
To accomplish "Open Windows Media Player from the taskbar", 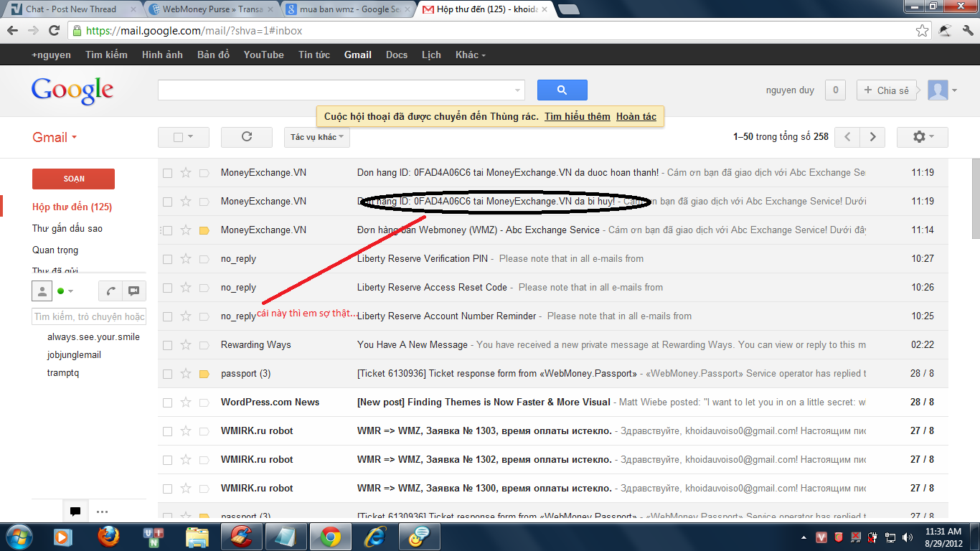I will tap(62, 537).
